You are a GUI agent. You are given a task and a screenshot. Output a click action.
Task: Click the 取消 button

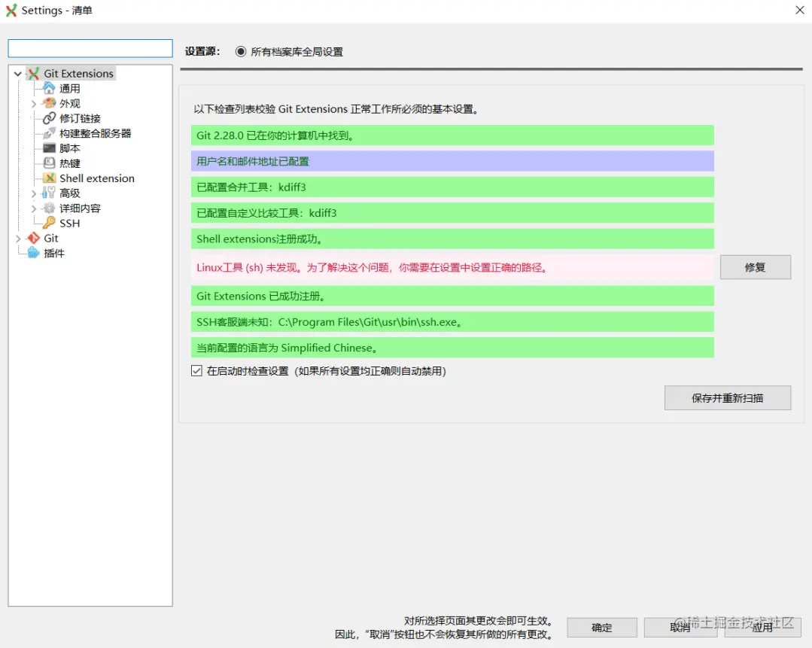680,627
